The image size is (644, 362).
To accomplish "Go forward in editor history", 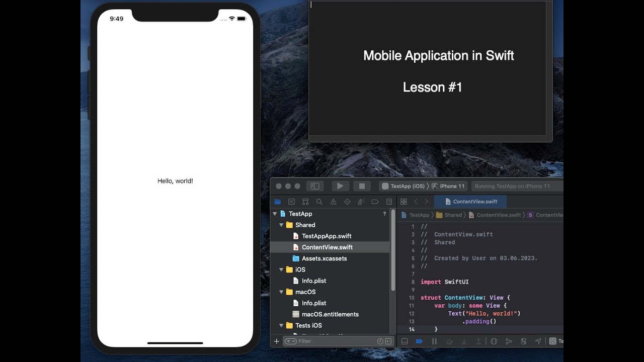I will coord(427,202).
